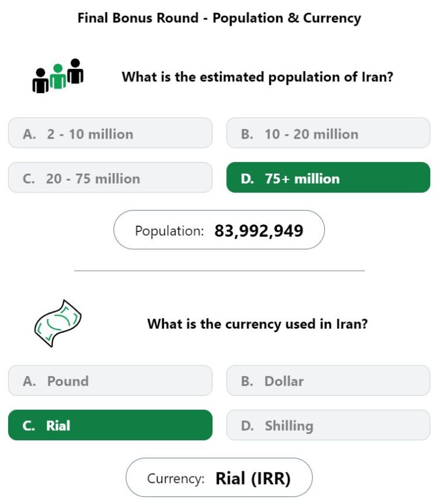Select the highlighted Rial answer
Viewport: 439px width, 504px height.
pos(110,425)
